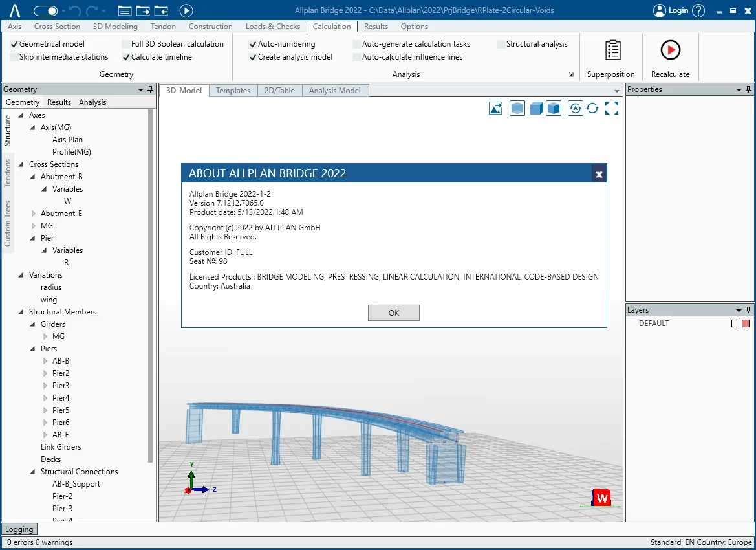
Task: Refresh the 3D view
Action: tap(592, 108)
